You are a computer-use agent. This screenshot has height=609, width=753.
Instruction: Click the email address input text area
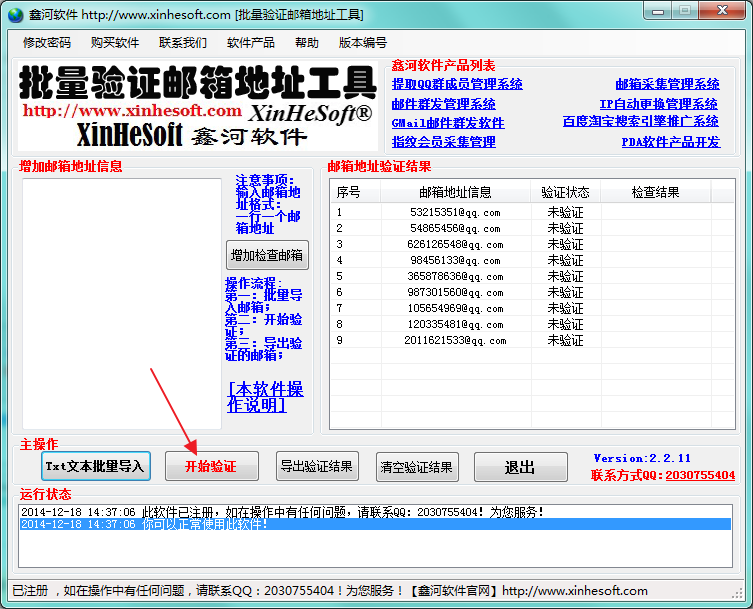click(x=122, y=304)
